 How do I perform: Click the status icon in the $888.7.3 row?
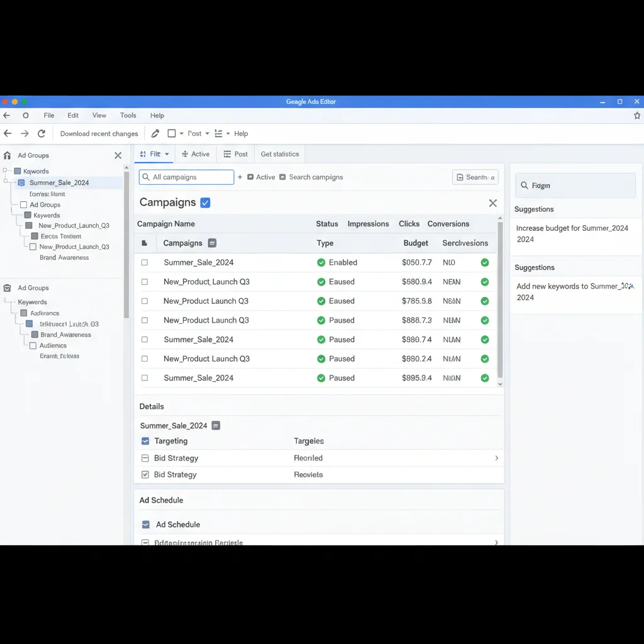coord(321,320)
